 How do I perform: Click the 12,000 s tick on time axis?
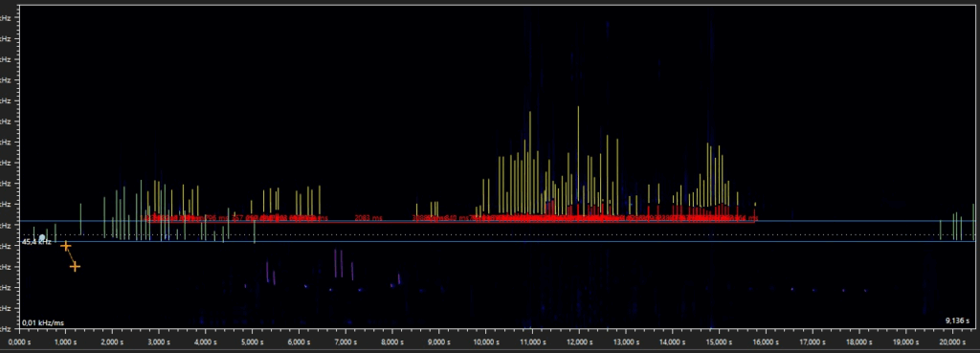(579, 342)
